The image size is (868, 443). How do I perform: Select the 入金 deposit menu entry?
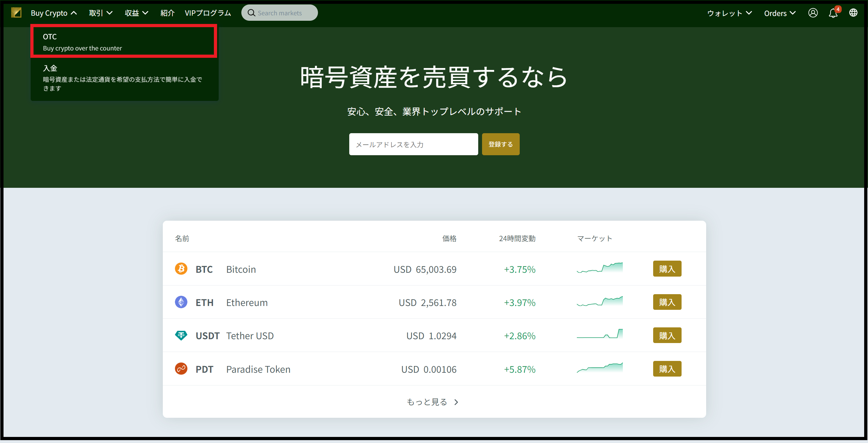coord(124,78)
